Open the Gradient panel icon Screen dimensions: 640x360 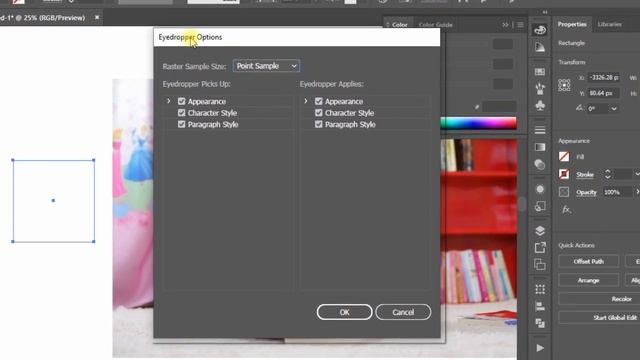point(540,147)
